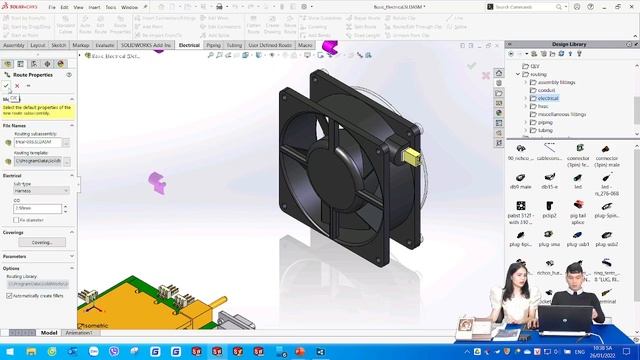Switch to the User Defined Route tab
This screenshot has height=360, width=640.
pyautogui.click(x=270, y=45)
